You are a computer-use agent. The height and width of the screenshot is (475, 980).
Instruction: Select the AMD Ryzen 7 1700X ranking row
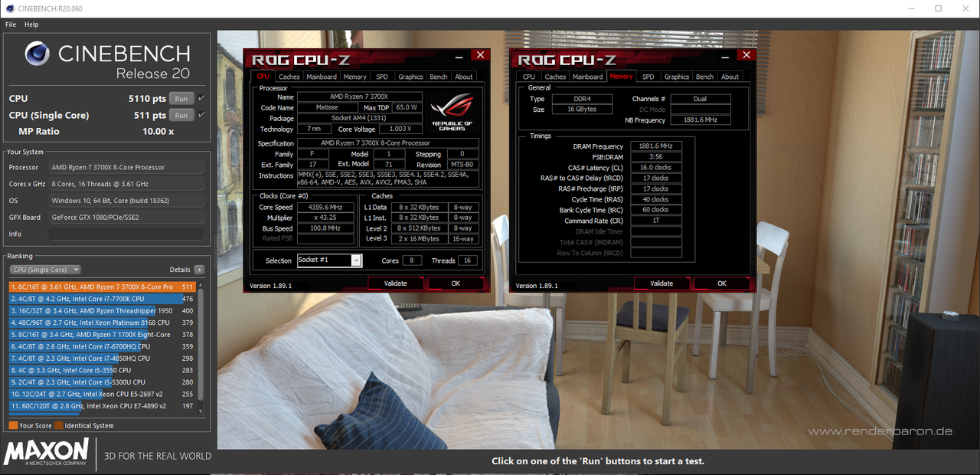pyautogui.click(x=103, y=335)
